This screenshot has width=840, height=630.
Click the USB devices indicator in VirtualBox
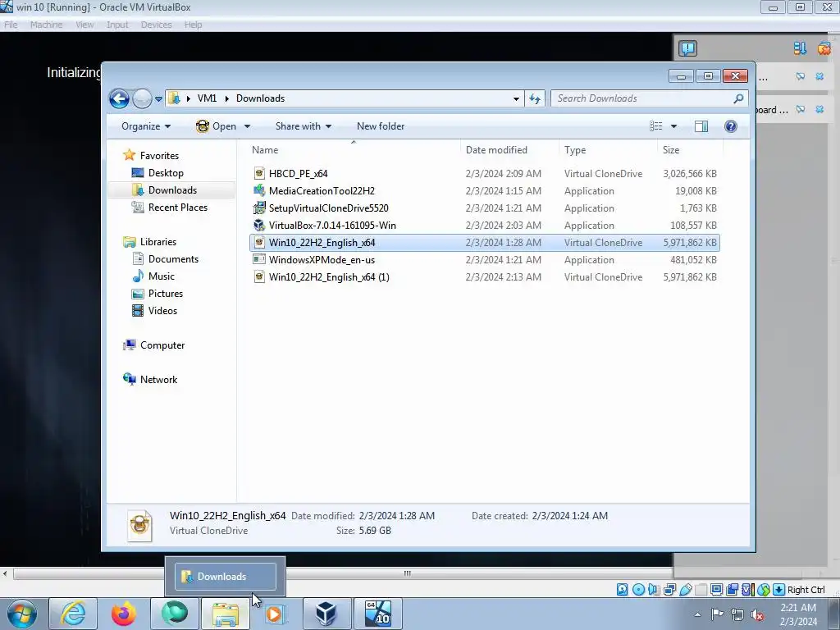pyautogui.click(x=685, y=590)
